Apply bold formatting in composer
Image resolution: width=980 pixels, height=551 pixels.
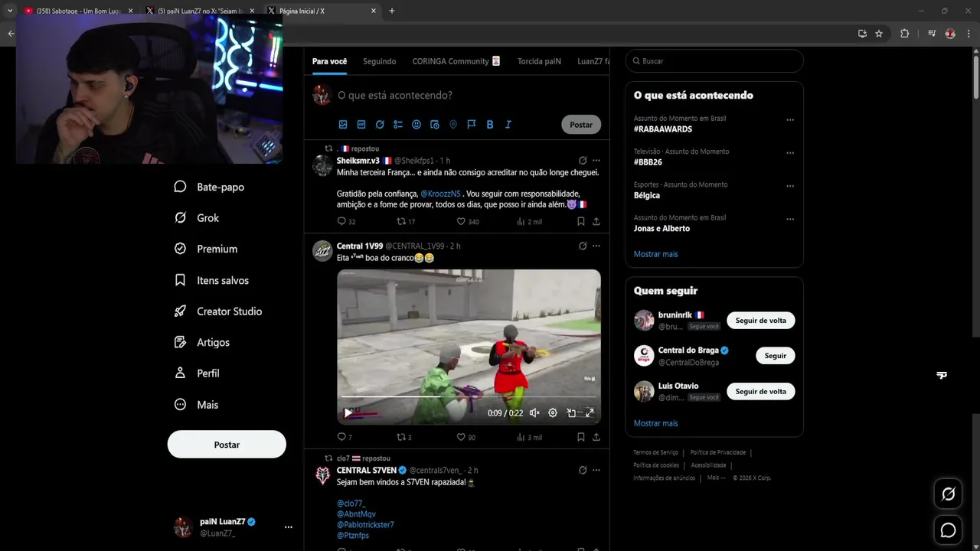point(490,125)
